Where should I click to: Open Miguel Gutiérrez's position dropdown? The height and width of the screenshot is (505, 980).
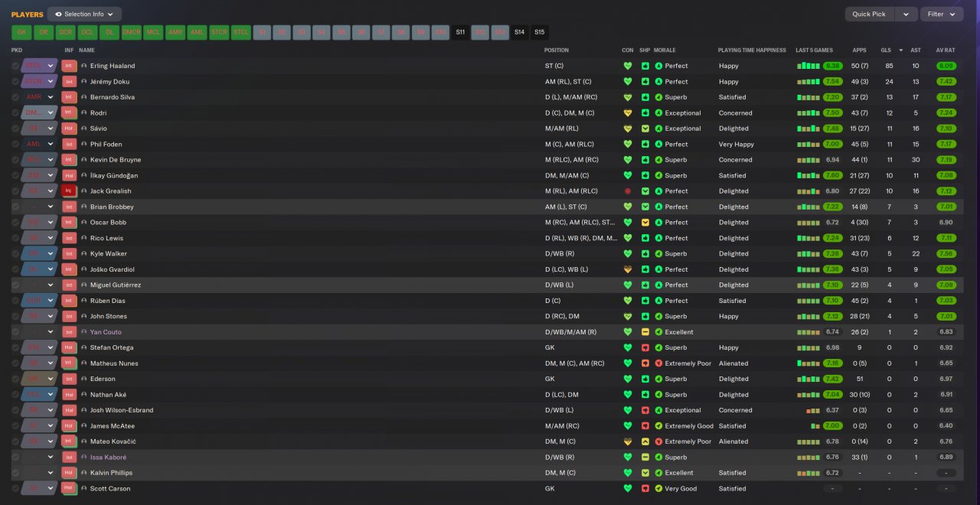[39, 285]
